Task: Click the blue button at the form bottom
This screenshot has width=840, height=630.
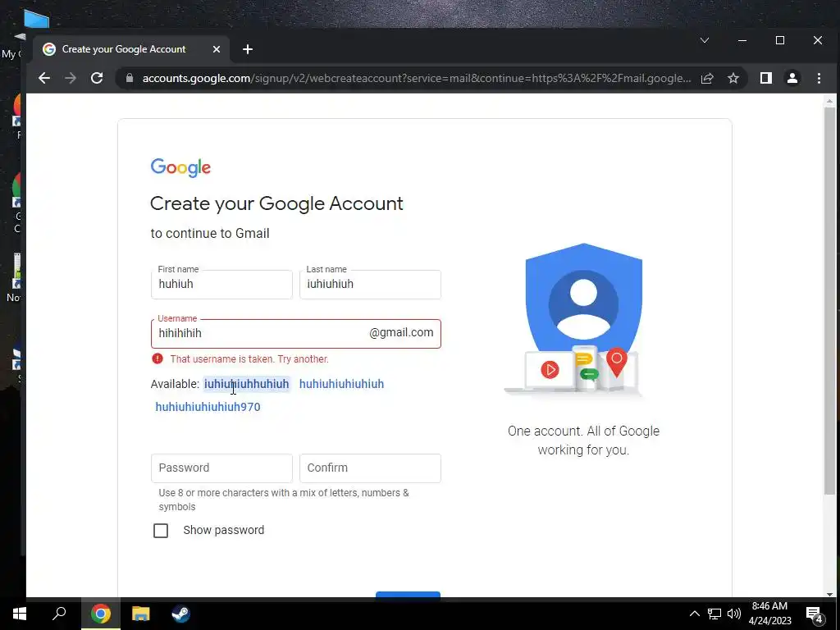Action: click(409, 595)
